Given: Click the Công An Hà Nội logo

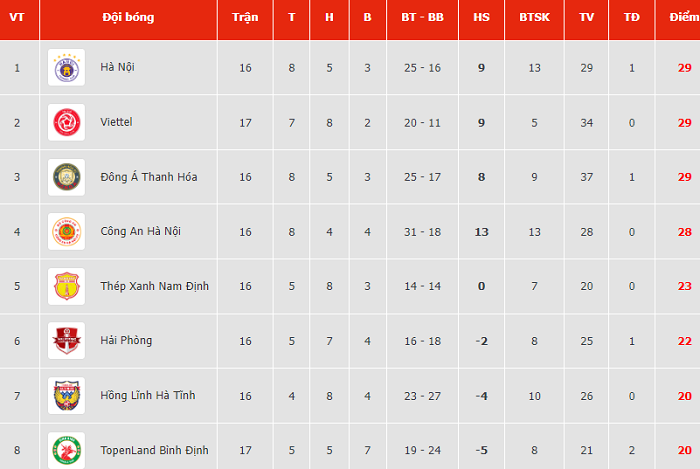Looking at the screenshot, I should click(x=67, y=232).
